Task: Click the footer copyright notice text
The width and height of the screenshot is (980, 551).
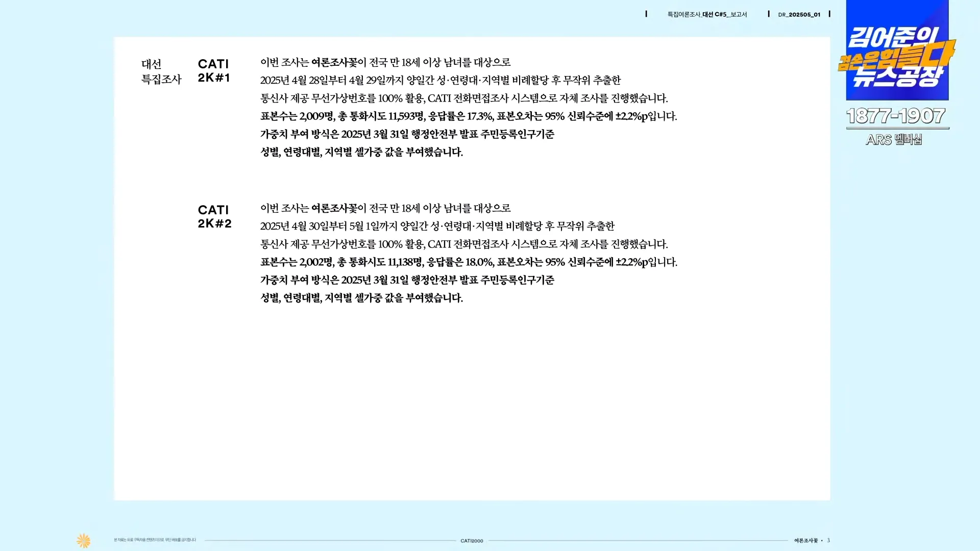Action: (x=155, y=540)
